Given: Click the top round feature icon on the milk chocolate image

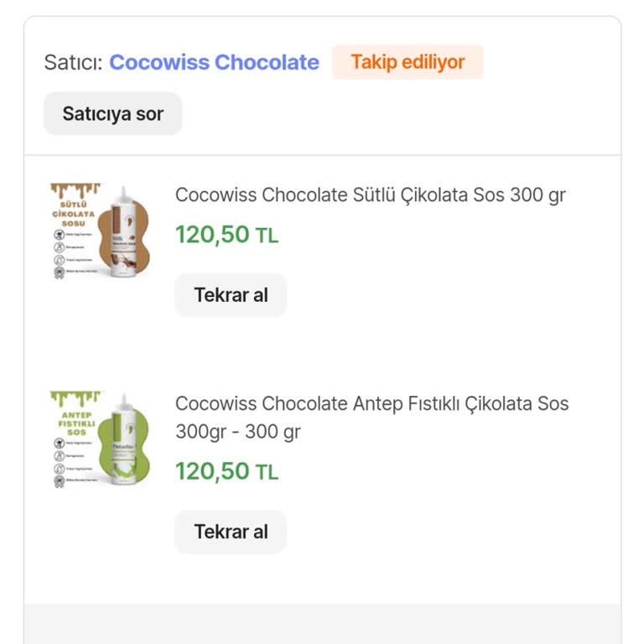Looking at the screenshot, I should point(60,236).
